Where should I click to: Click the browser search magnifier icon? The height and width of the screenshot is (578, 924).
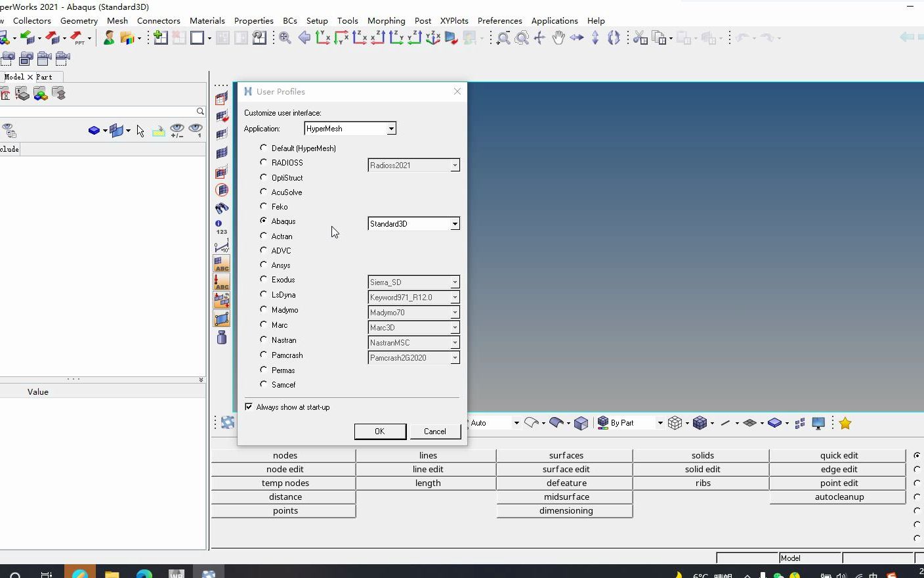[x=200, y=112]
